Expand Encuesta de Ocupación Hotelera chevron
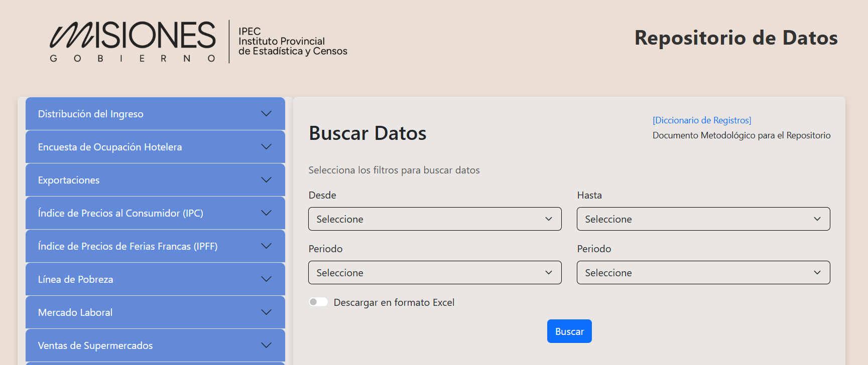 pos(267,147)
